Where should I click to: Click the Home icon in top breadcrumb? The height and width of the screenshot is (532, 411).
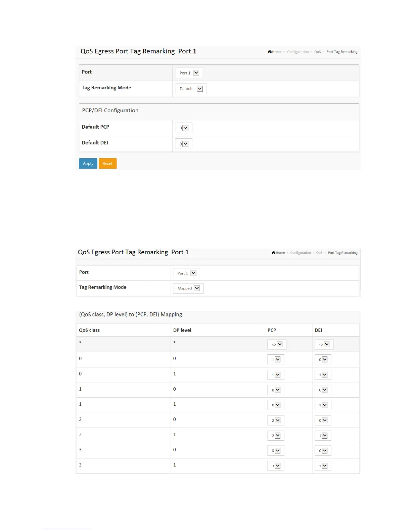coord(270,52)
